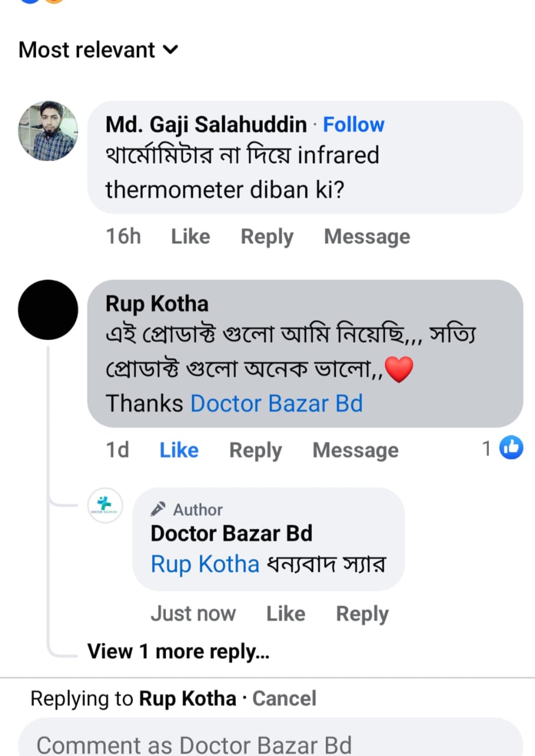Open Rup Kotha's black profile avatar
Image resolution: width=535 pixels, height=756 pixels.
(x=48, y=309)
